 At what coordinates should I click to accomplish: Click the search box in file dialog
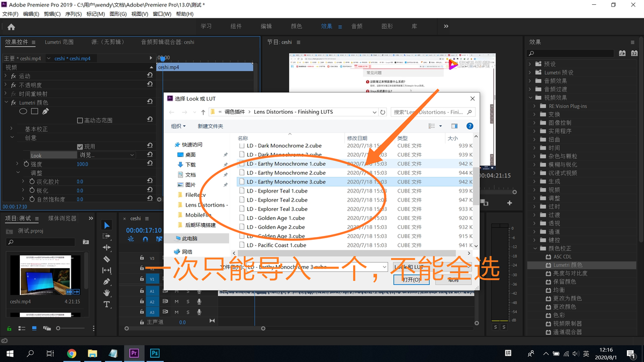[x=433, y=112]
